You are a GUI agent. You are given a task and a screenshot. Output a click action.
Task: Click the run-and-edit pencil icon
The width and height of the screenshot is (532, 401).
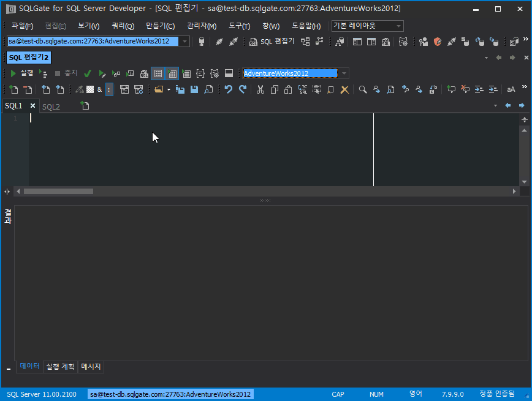(102, 73)
